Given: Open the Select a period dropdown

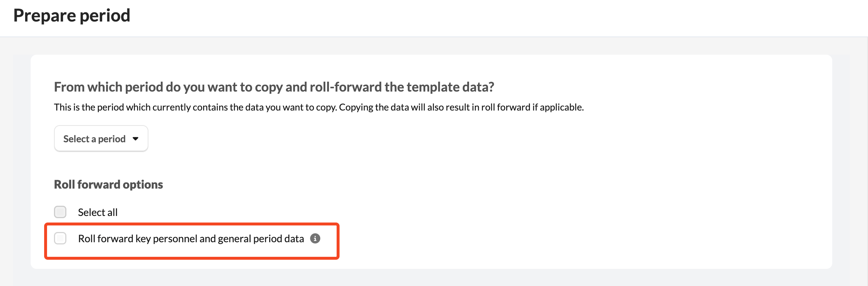Looking at the screenshot, I should click(101, 139).
